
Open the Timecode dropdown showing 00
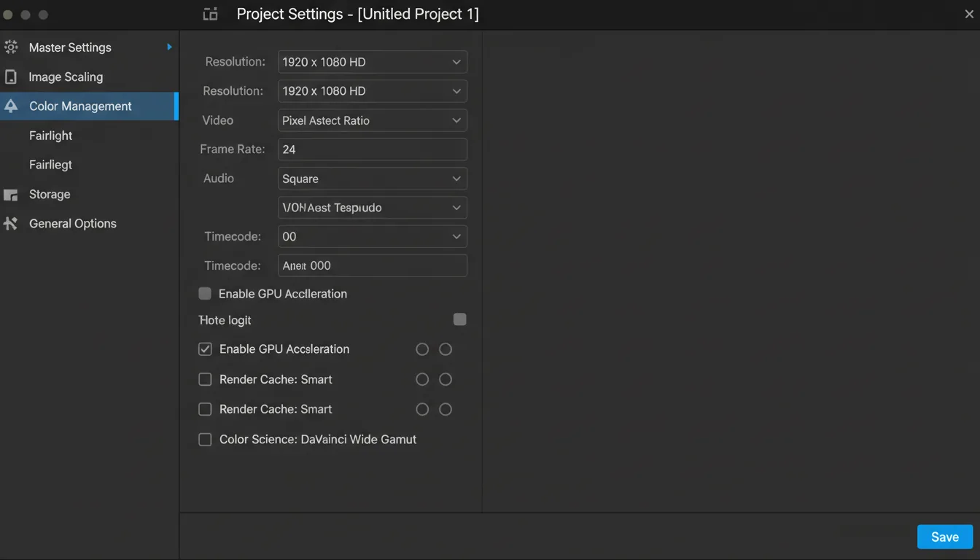(372, 236)
